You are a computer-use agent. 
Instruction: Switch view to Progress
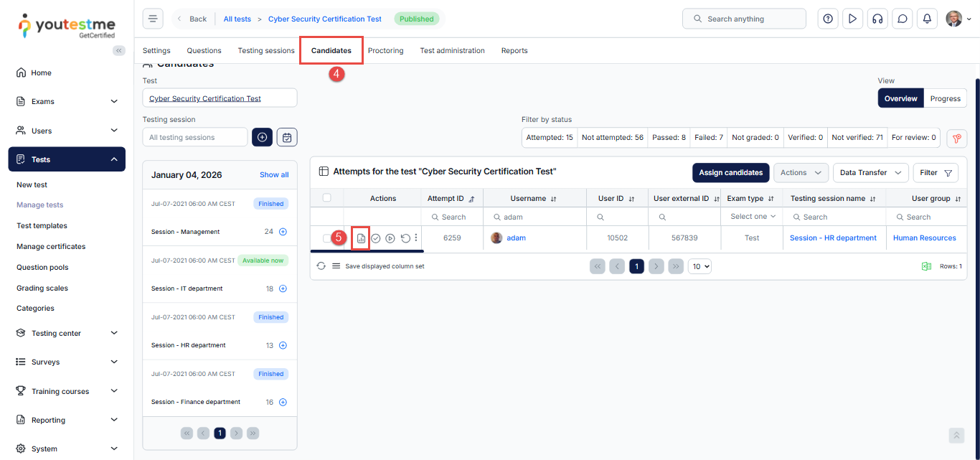point(945,98)
